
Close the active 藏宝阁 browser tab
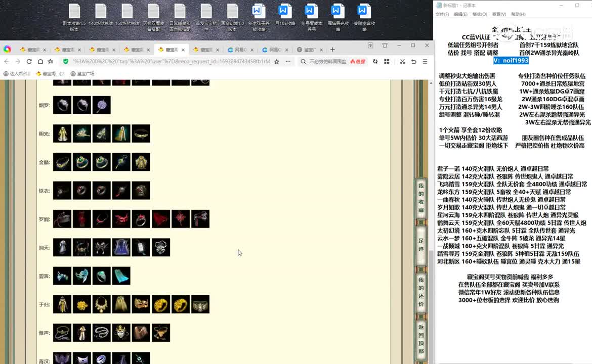(183, 50)
